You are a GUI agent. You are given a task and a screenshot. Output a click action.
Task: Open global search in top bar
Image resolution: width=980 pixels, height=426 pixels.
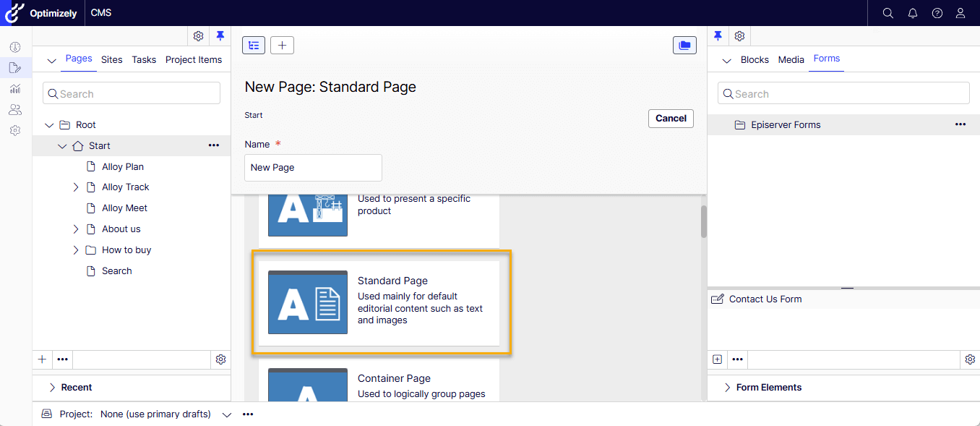(888, 13)
